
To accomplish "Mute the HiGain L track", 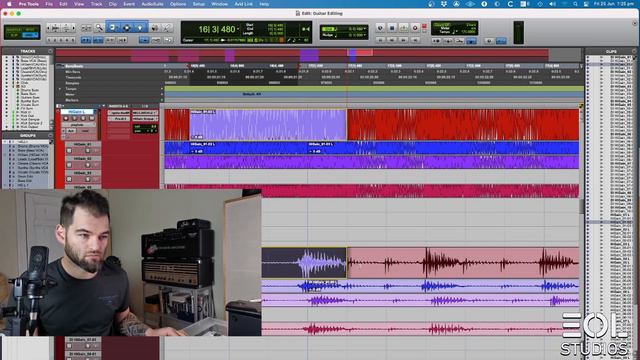I will (91, 118).
